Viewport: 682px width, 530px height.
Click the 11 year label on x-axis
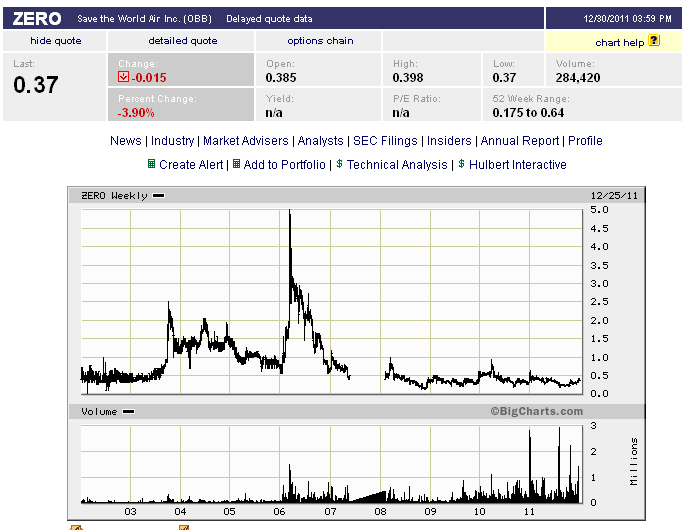pos(529,511)
